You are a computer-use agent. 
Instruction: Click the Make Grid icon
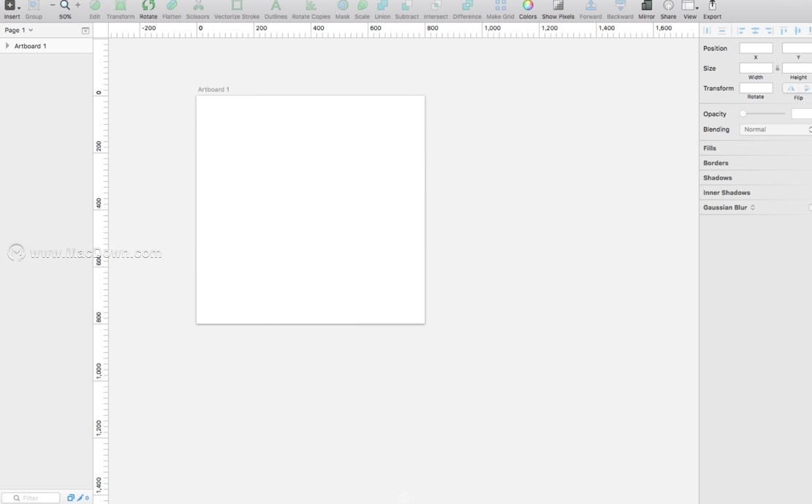[x=500, y=6]
